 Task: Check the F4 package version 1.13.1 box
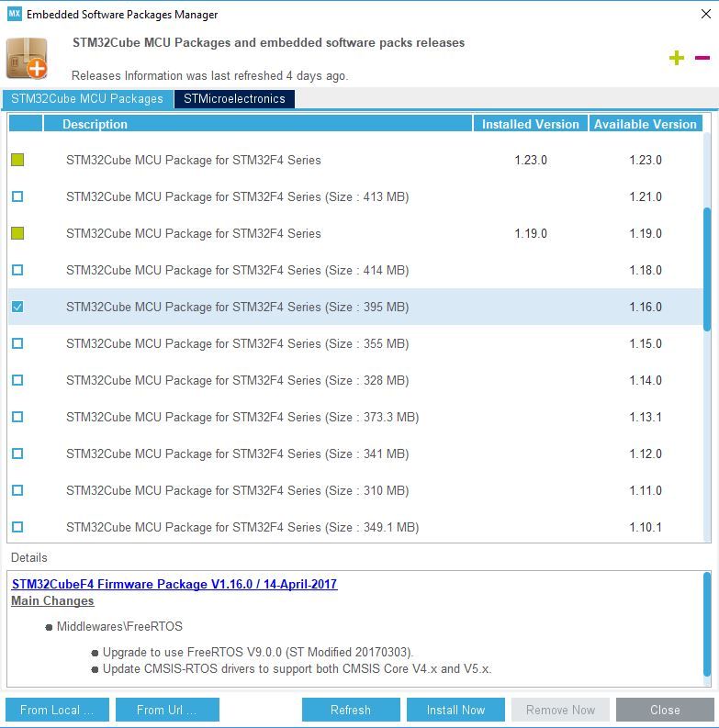(x=17, y=417)
